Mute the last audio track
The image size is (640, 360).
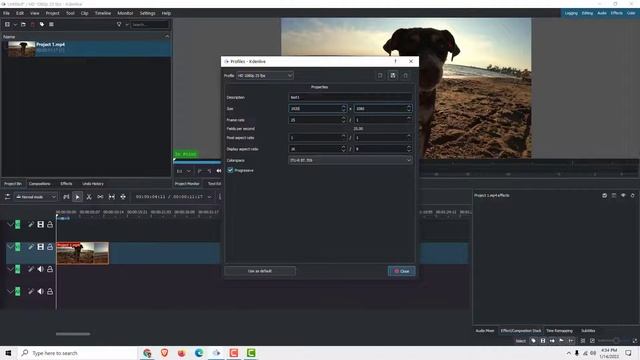pos(40,291)
